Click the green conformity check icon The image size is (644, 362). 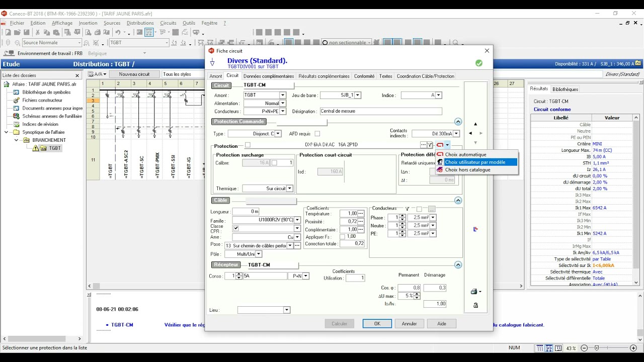pos(479,63)
